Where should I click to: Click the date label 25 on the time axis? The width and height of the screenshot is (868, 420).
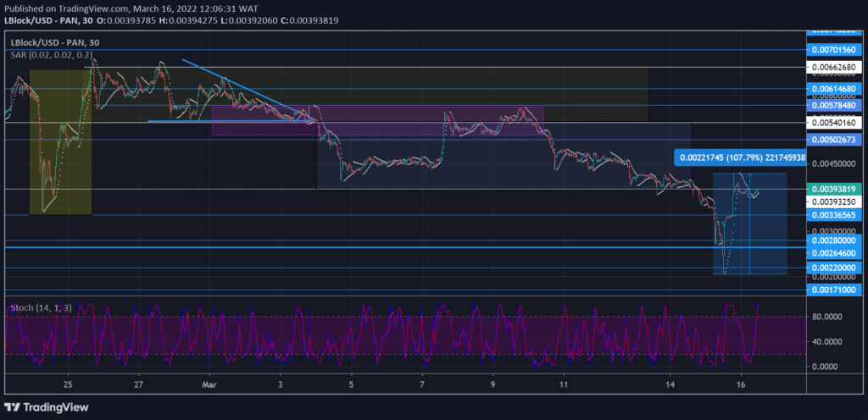(x=68, y=384)
